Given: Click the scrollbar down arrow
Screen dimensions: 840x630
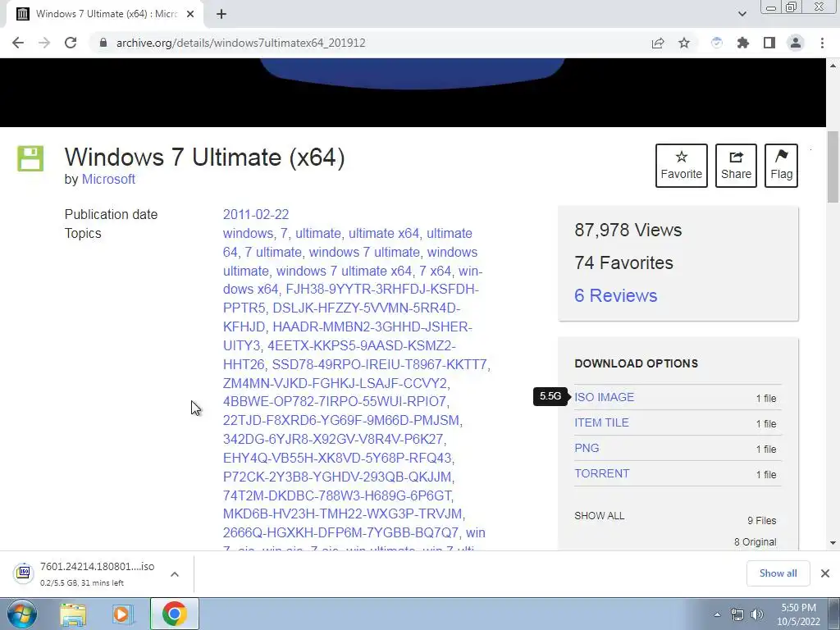Looking at the screenshot, I should point(833,543).
